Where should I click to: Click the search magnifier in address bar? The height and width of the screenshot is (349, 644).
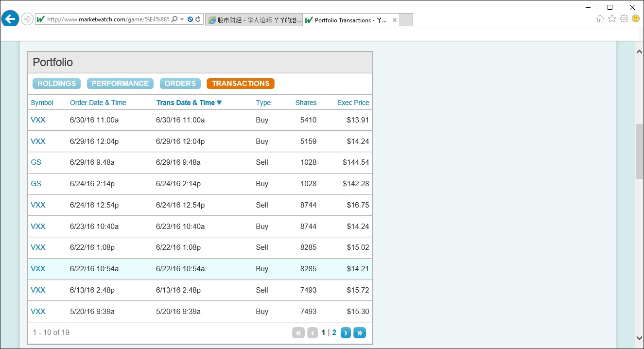(x=174, y=19)
